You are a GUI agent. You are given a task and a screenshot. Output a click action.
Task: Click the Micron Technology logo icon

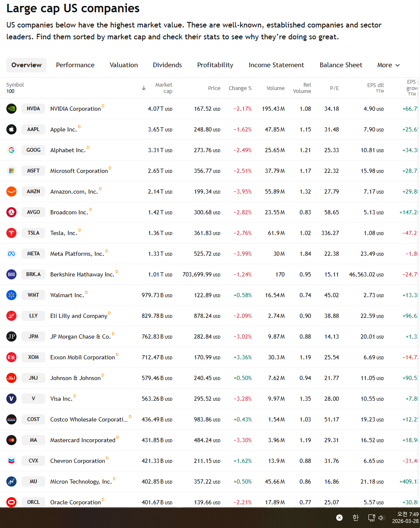11,481
